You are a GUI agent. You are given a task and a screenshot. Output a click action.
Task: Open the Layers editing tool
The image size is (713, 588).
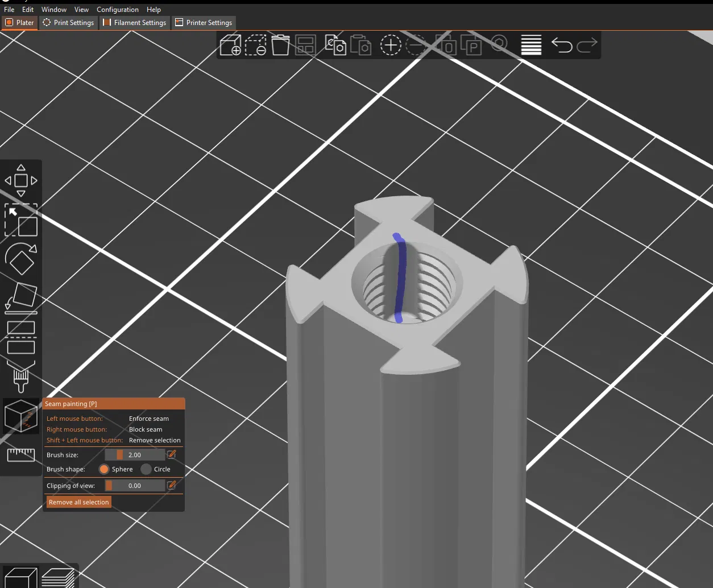pos(531,45)
